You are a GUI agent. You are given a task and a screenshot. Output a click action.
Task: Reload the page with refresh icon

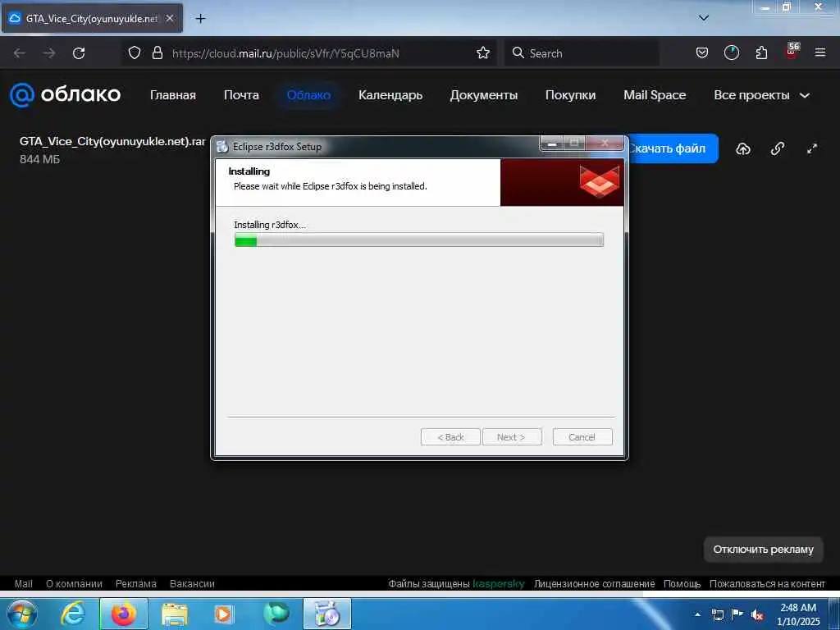point(79,53)
